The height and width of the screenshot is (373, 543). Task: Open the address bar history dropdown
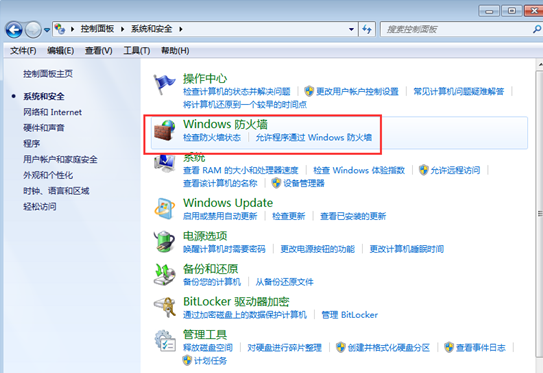coord(351,29)
